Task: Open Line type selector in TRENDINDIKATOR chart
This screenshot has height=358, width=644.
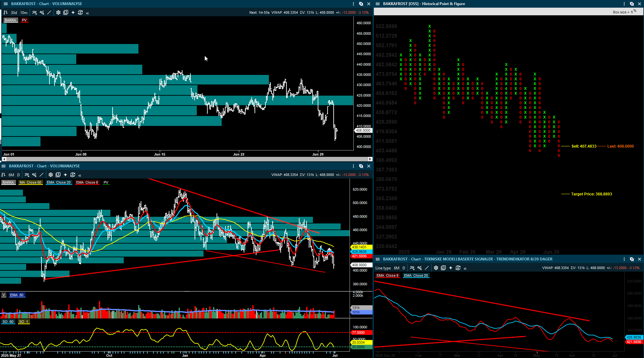Action: (383, 268)
